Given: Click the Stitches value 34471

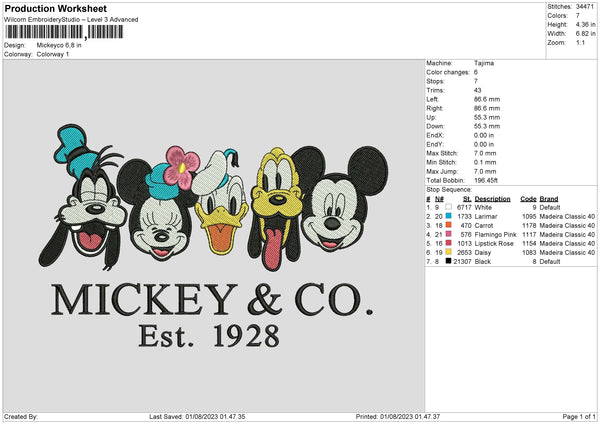Looking at the screenshot, I should 585,7.
